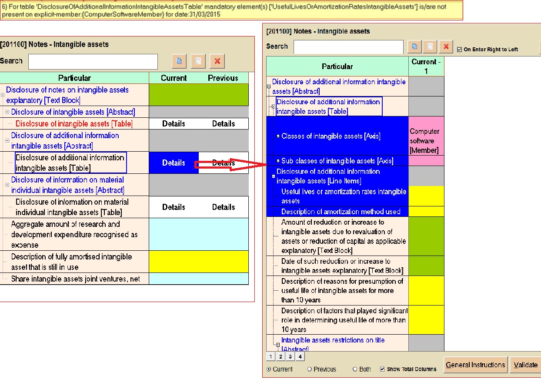Switch to page 4 tab
The height and width of the screenshot is (392, 541).
pos(300,357)
